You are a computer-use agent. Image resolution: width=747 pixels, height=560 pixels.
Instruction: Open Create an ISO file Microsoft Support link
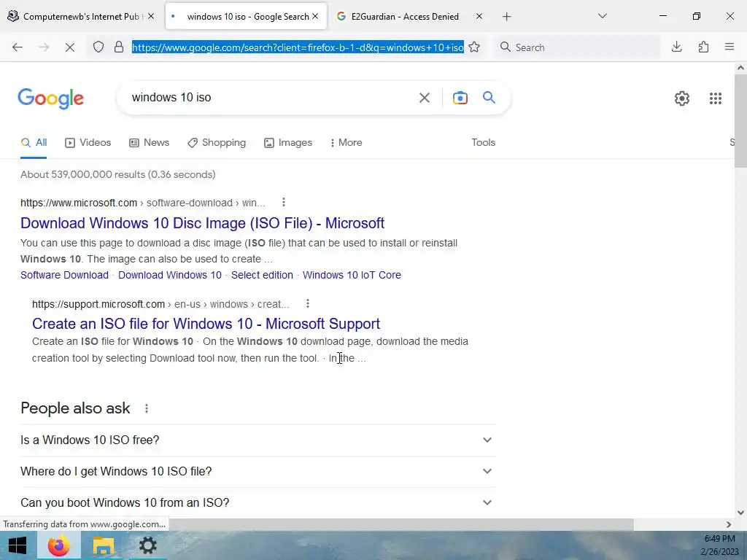tap(206, 324)
